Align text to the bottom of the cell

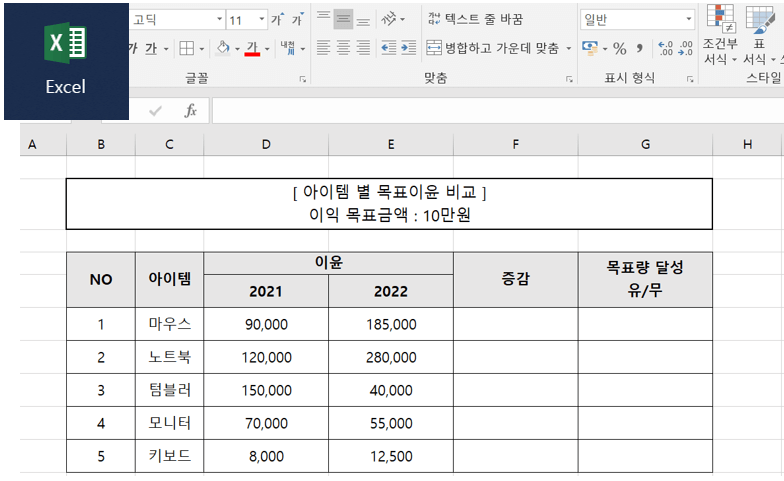[x=364, y=20]
